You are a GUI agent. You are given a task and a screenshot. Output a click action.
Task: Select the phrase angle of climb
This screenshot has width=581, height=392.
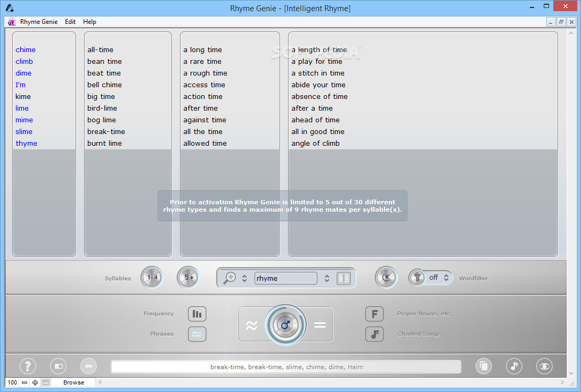pos(315,144)
